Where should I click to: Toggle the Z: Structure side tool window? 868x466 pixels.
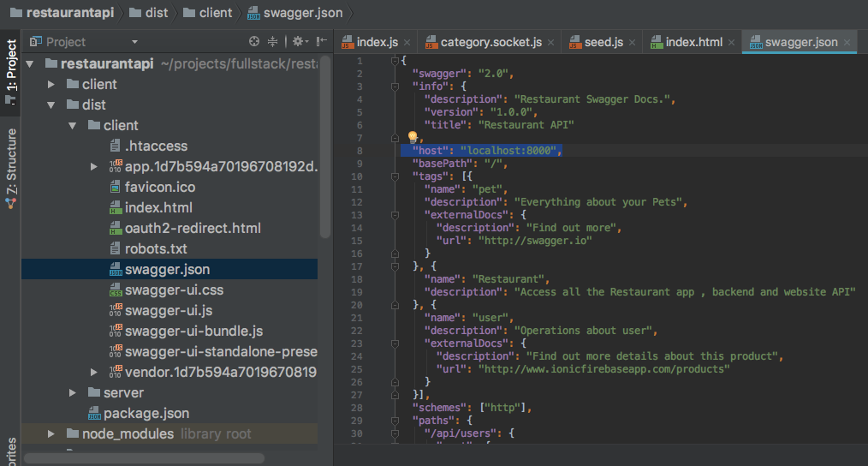pyautogui.click(x=10, y=168)
